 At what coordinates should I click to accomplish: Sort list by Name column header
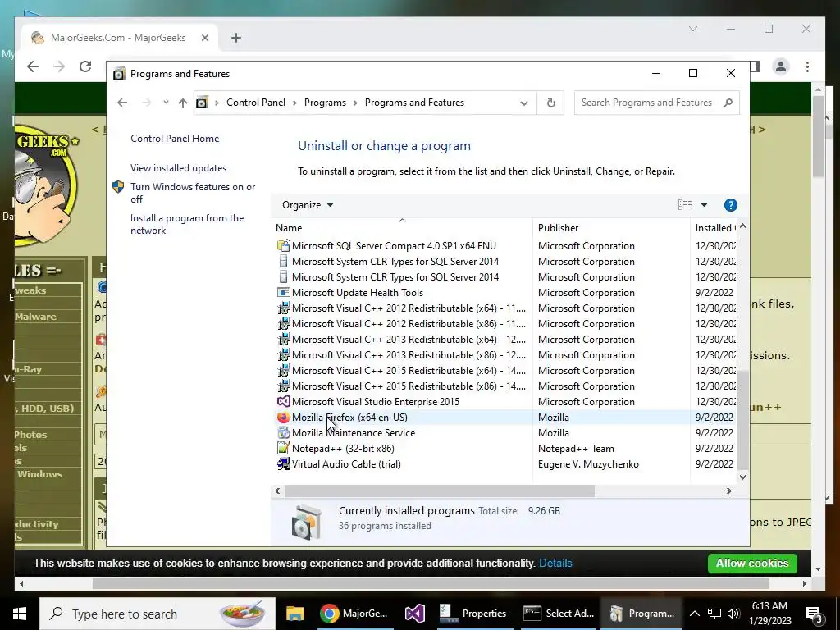[402, 228]
